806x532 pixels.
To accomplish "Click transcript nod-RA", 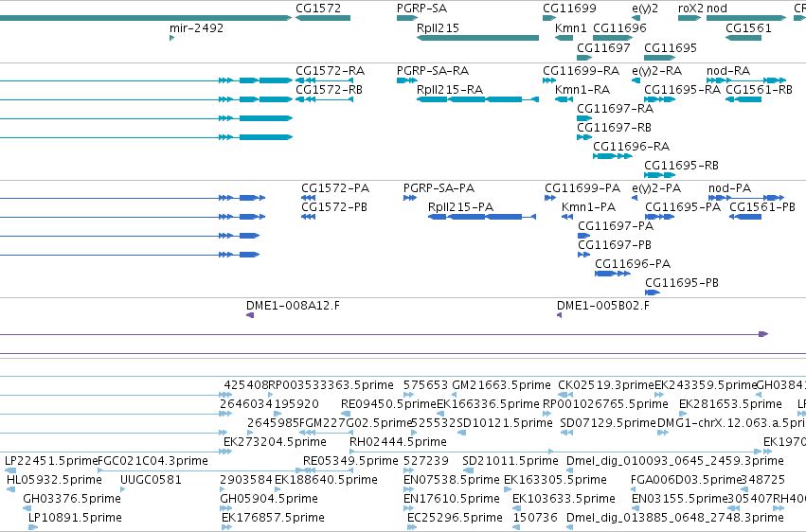I will click(728, 70).
